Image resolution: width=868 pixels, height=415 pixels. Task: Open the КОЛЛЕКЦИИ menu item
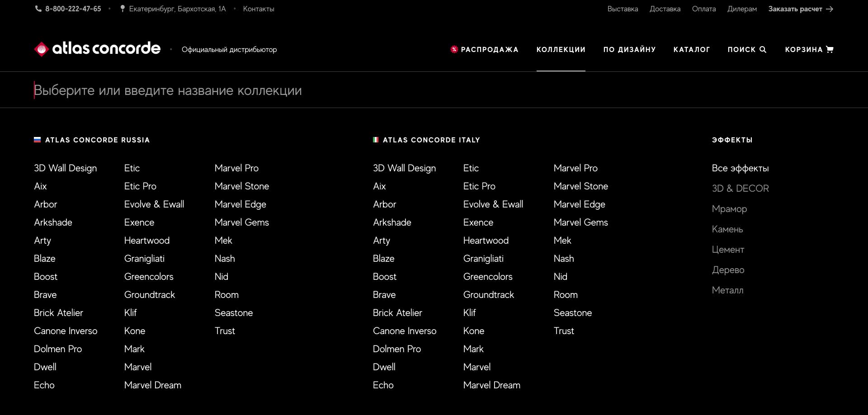pos(561,50)
